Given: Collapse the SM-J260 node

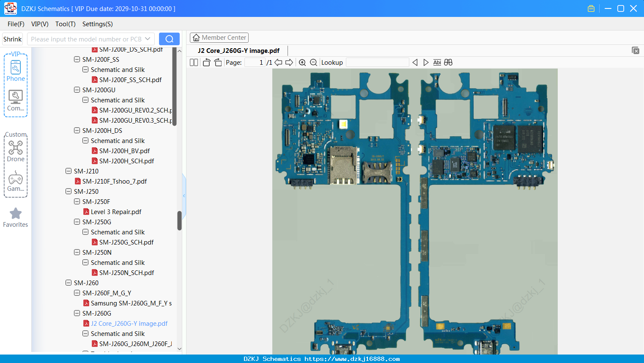Looking at the screenshot, I should point(69,283).
